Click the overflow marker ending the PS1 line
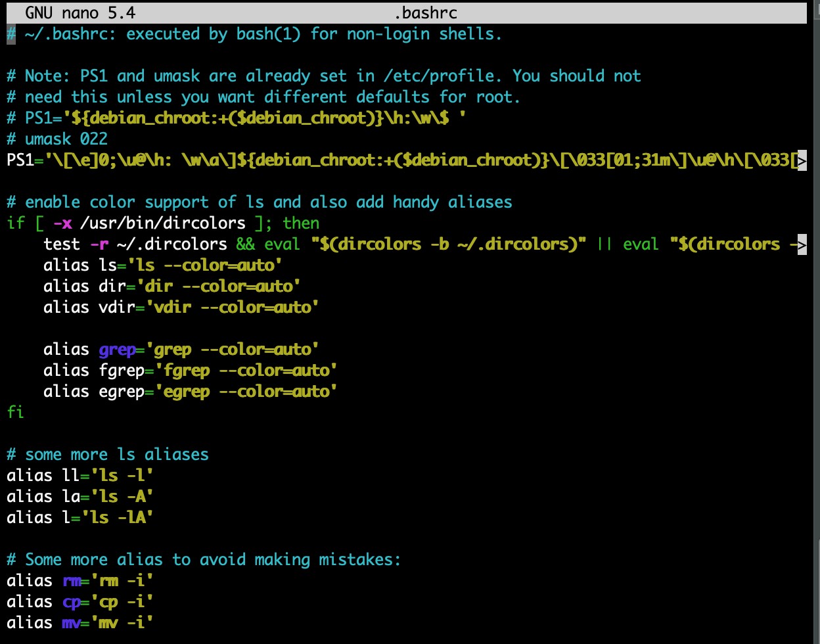 tap(801, 160)
